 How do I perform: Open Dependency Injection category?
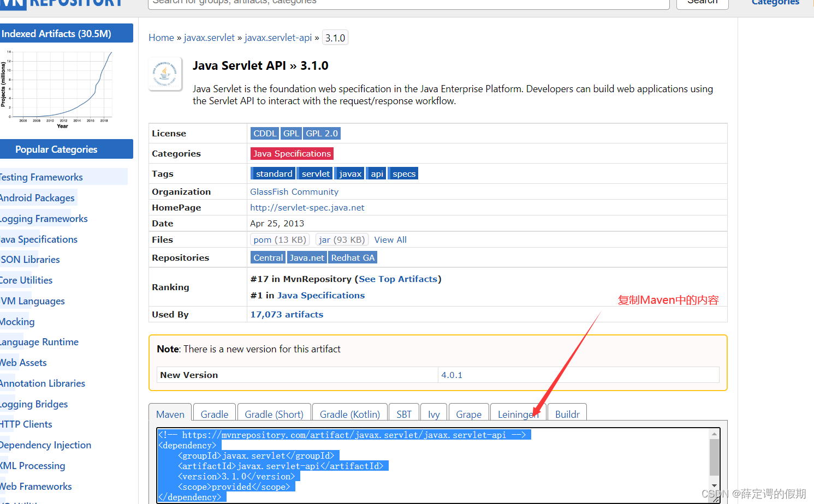46,445
